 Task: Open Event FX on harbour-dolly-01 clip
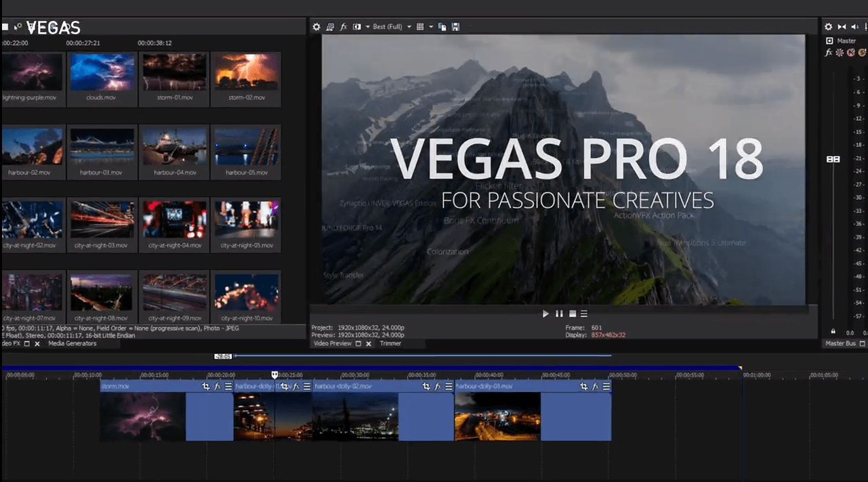[x=296, y=387]
